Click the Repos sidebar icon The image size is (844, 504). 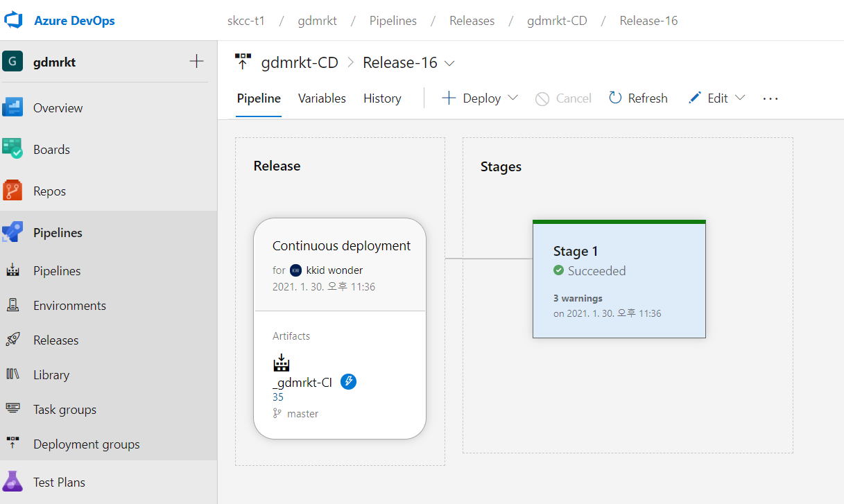(12, 191)
